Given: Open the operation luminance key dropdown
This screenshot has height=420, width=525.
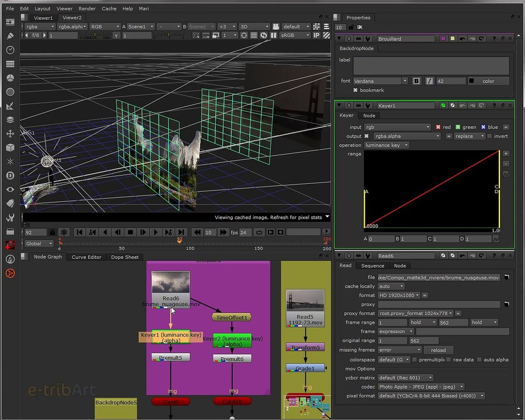Looking at the screenshot, I should 386,145.
